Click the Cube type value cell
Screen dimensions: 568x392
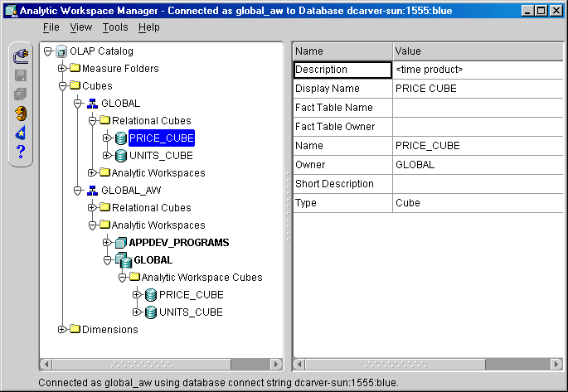tap(478, 203)
